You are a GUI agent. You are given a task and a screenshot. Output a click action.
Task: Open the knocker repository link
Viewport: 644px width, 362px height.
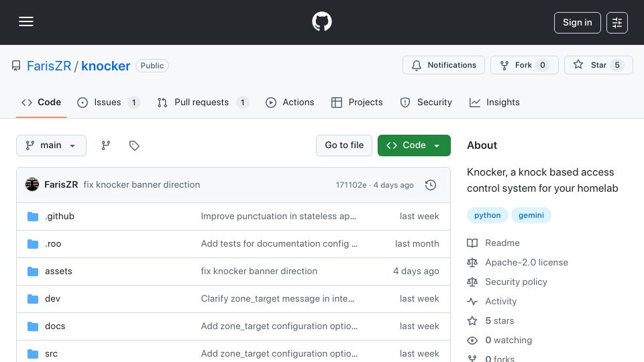coord(105,66)
